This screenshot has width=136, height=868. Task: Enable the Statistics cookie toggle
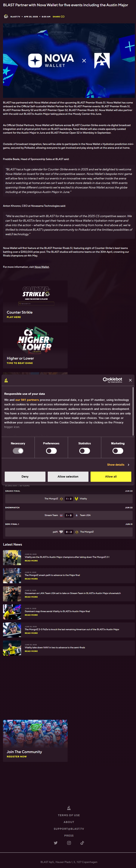85,451
